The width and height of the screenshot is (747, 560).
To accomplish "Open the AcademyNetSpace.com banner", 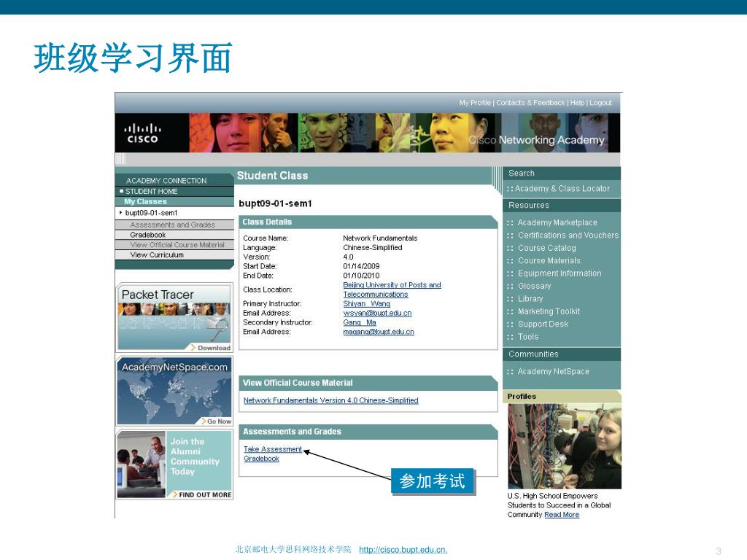I will [174, 391].
